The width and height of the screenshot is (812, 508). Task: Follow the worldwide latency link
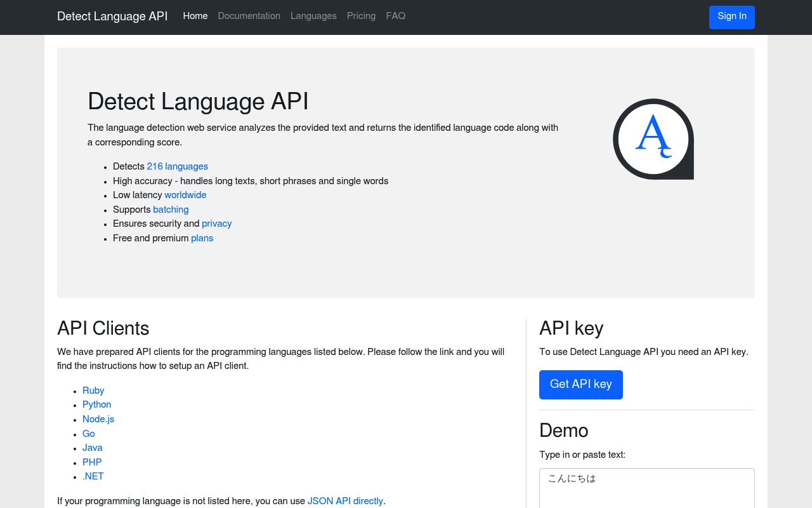[x=185, y=196]
